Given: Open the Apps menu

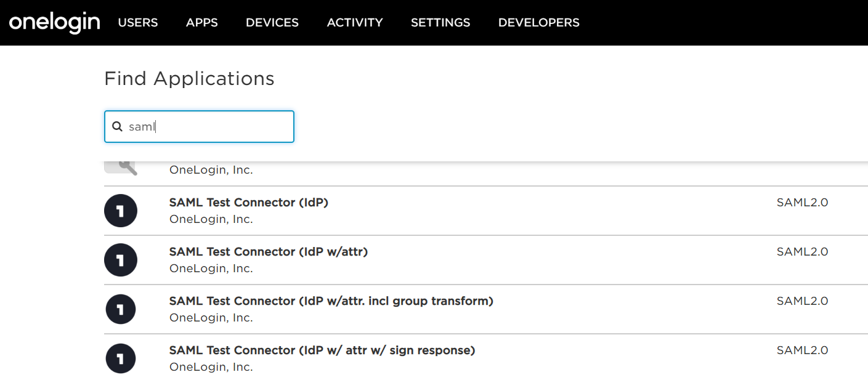Looking at the screenshot, I should tap(202, 23).
